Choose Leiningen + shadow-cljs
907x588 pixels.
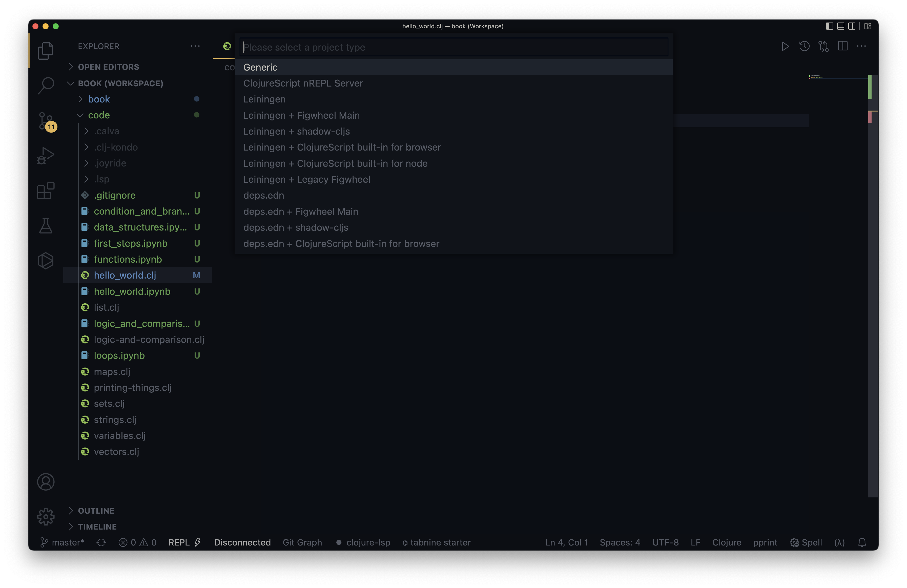pyautogui.click(x=454, y=131)
